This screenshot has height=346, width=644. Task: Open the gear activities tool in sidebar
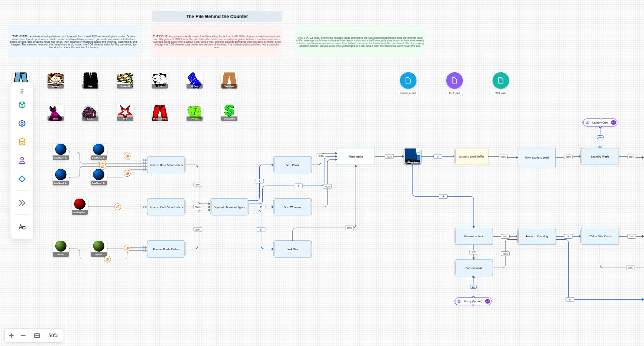click(x=22, y=124)
